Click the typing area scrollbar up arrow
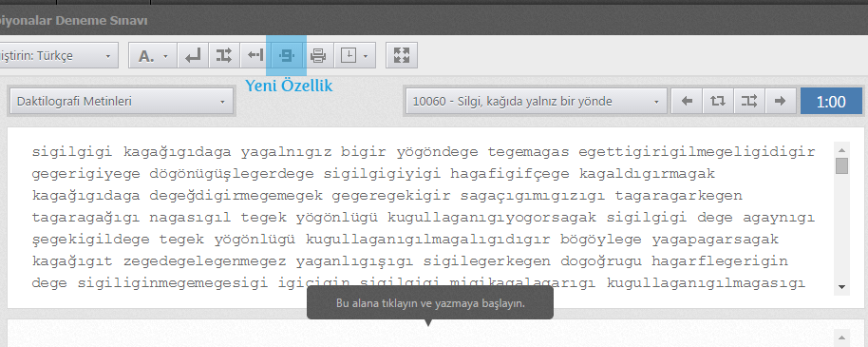 (842, 337)
